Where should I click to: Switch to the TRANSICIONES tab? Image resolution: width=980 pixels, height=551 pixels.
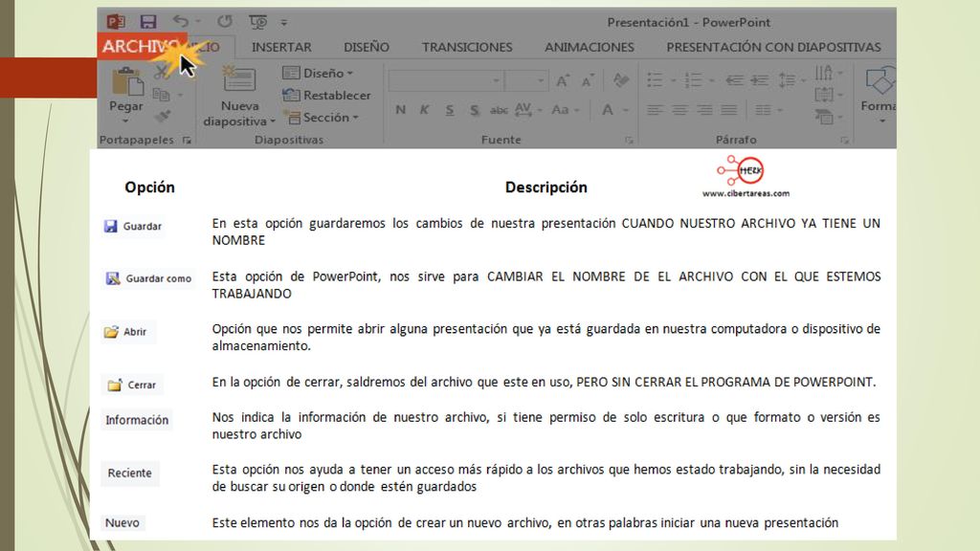tap(467, 47)
